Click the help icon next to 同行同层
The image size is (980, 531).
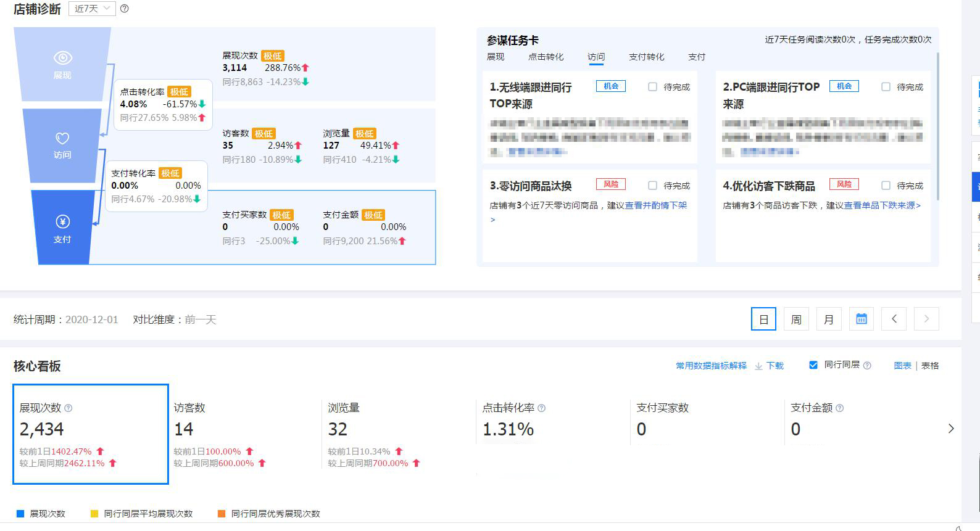867,366
